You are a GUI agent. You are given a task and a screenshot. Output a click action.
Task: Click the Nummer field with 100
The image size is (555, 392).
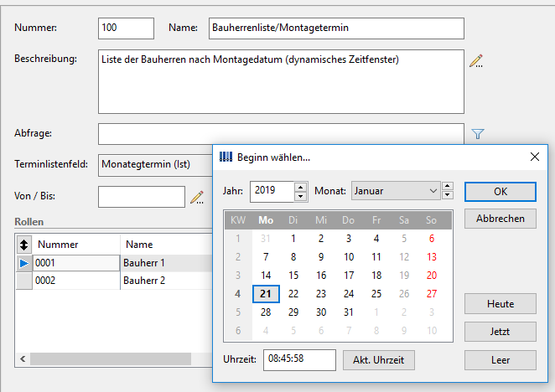[126, 28]
